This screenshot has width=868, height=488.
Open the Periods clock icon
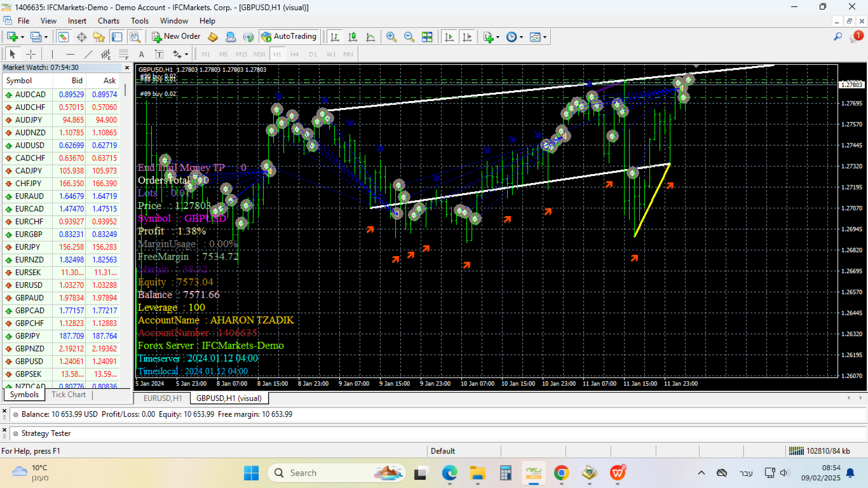pos(512,37)
